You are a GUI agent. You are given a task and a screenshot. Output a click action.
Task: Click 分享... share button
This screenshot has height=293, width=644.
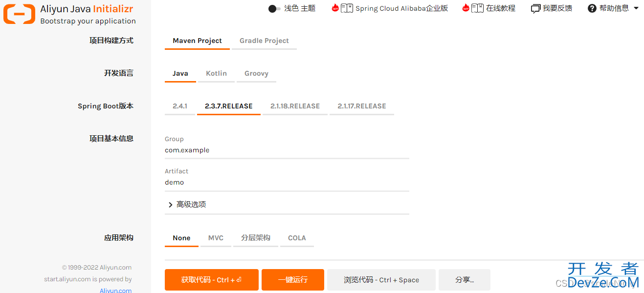pyautogui.click(x=465, y=280)
